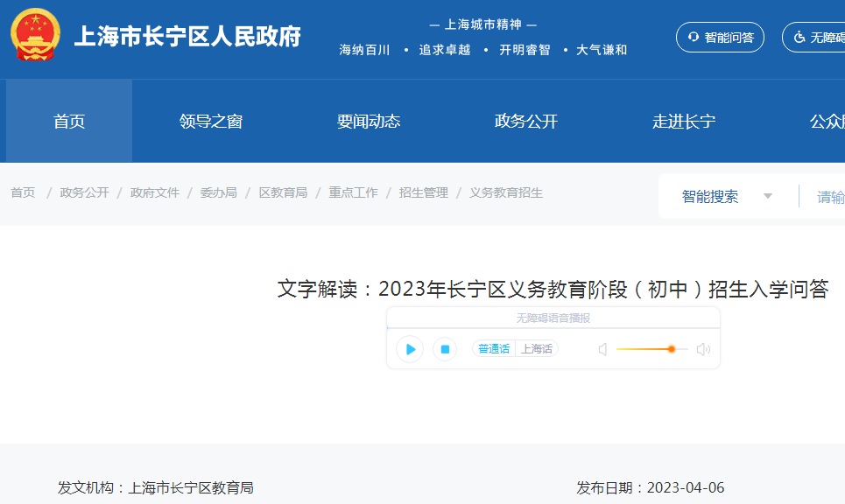Viewport: 845px width, 504px height.
Task: Click the 无障碍语音播报 panel label
Action: [x=553, y=318]
